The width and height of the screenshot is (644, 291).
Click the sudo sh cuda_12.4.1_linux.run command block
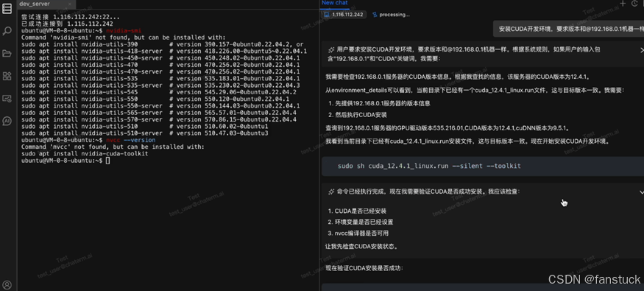pyautogui.click(x=483, y=166)
